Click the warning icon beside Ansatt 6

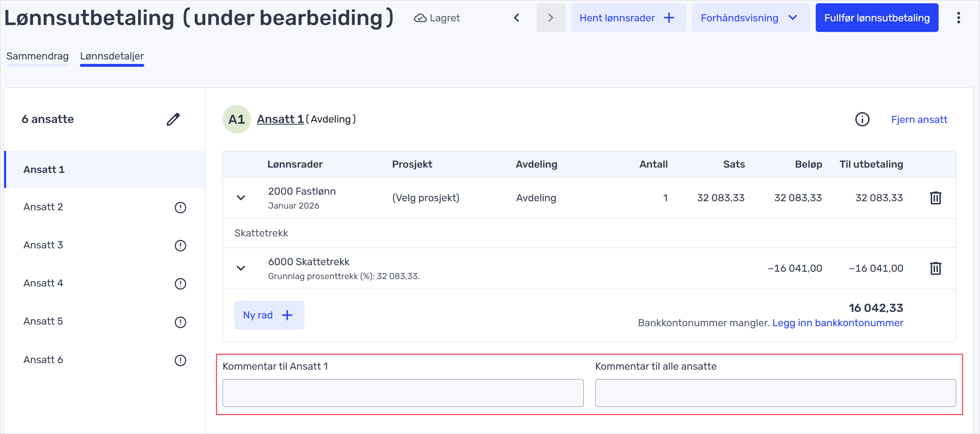tap(180, 360)
